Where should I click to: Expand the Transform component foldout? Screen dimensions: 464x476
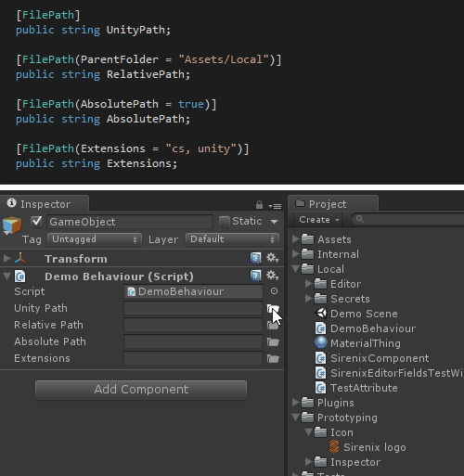click(6, 258)
